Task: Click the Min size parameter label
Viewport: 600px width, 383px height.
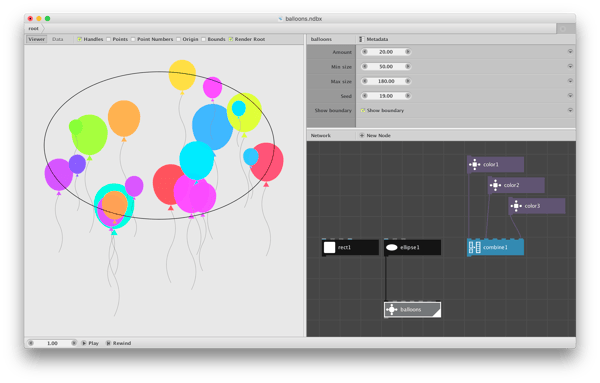Action: pos(341,67)
